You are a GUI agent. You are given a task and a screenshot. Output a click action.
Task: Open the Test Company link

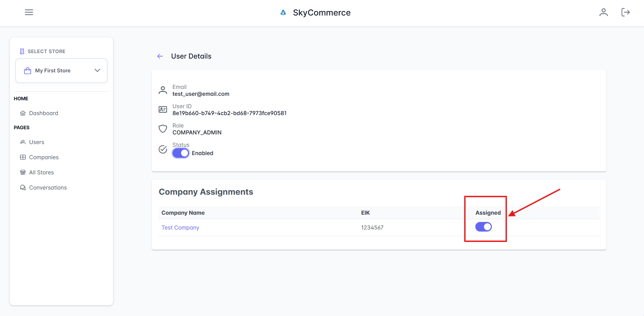pyautogui.click(x=180, y=227)
